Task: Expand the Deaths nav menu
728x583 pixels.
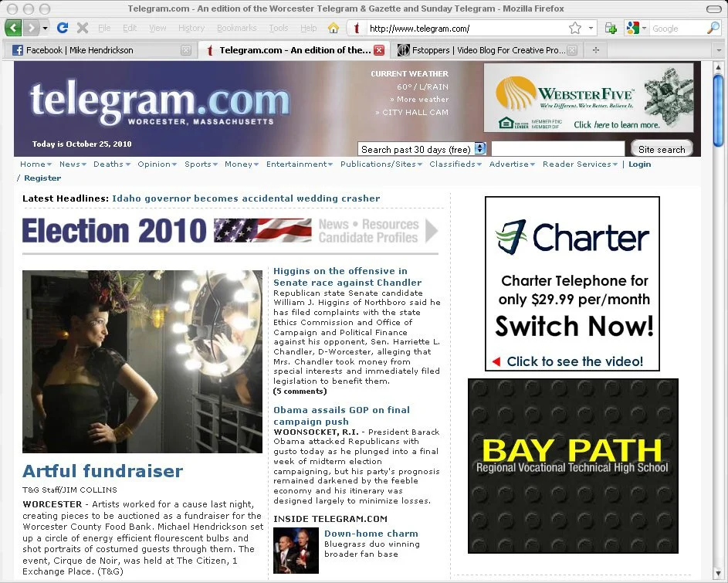Action: pyautogui.click(x=112, y=164)
